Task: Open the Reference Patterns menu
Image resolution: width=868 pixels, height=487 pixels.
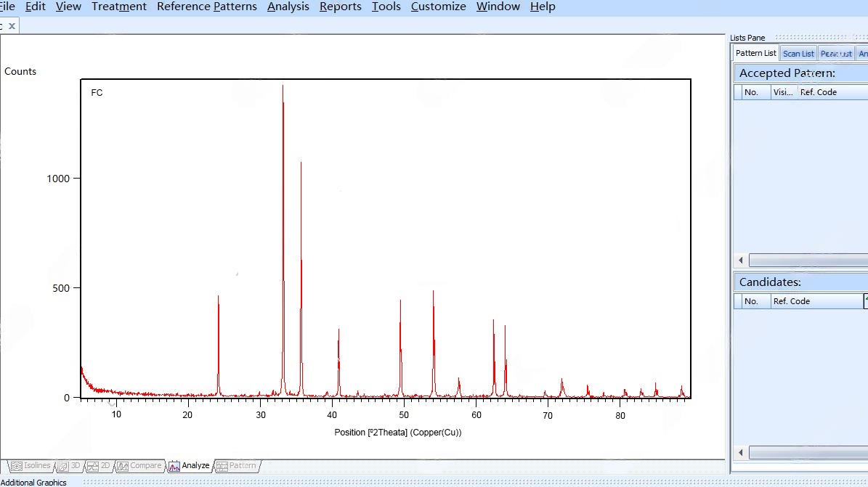Action: (206, 7)
